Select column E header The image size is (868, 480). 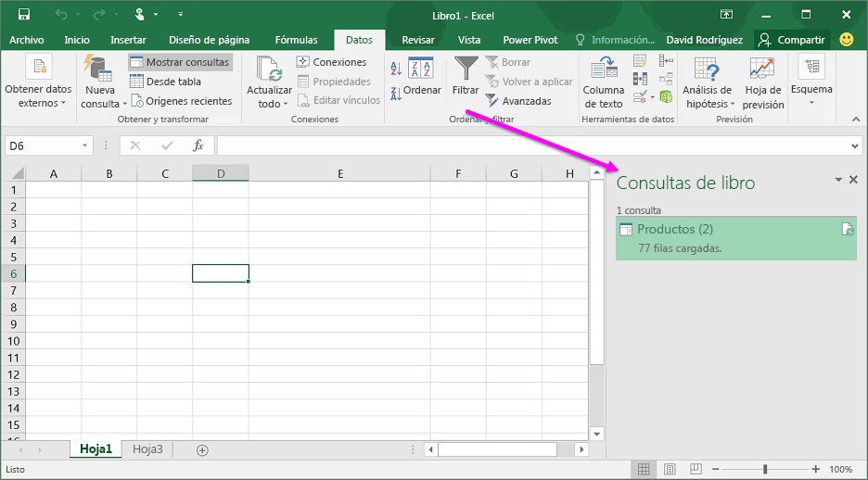340,173
